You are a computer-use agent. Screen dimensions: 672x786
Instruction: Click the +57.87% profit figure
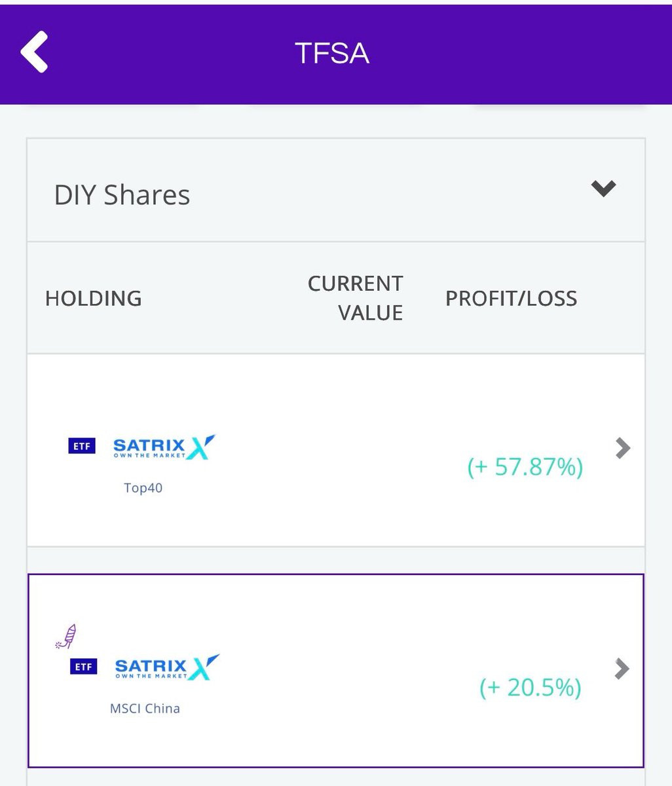pyautogui.click(x=525, y=467)
